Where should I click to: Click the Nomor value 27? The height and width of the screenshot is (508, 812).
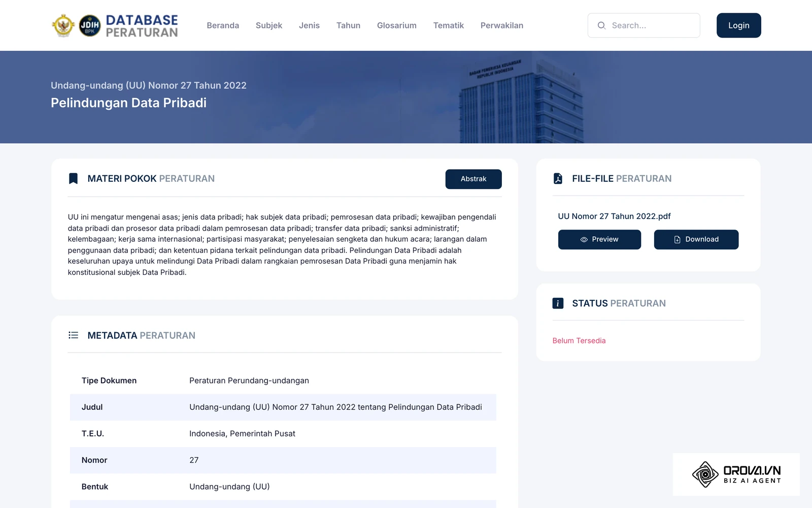point(194,460)
